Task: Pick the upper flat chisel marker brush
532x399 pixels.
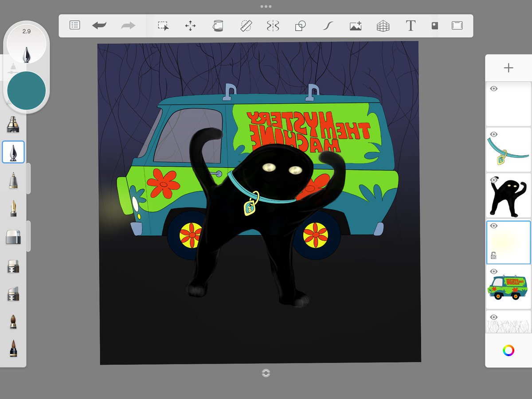Action: [x=13, y=266]
